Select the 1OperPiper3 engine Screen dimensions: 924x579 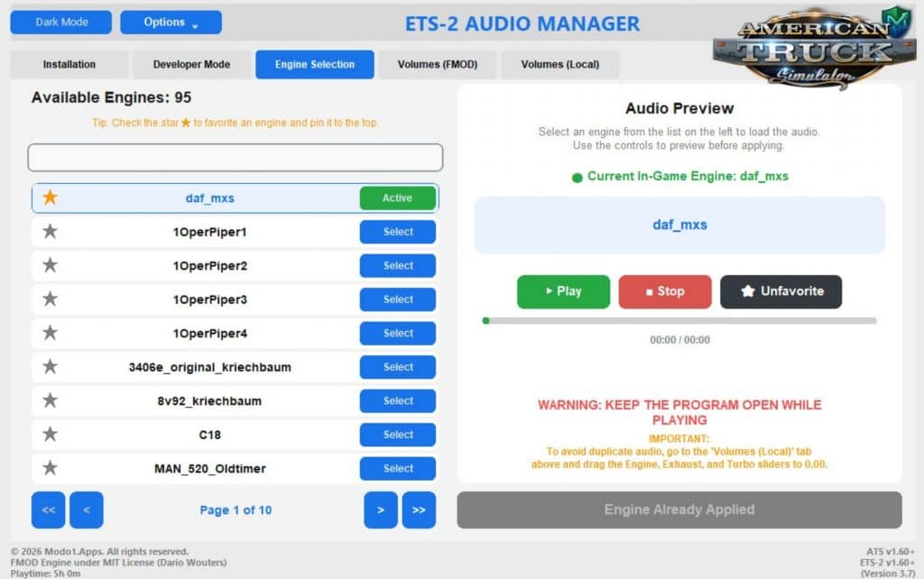click(x=398, y=299)
